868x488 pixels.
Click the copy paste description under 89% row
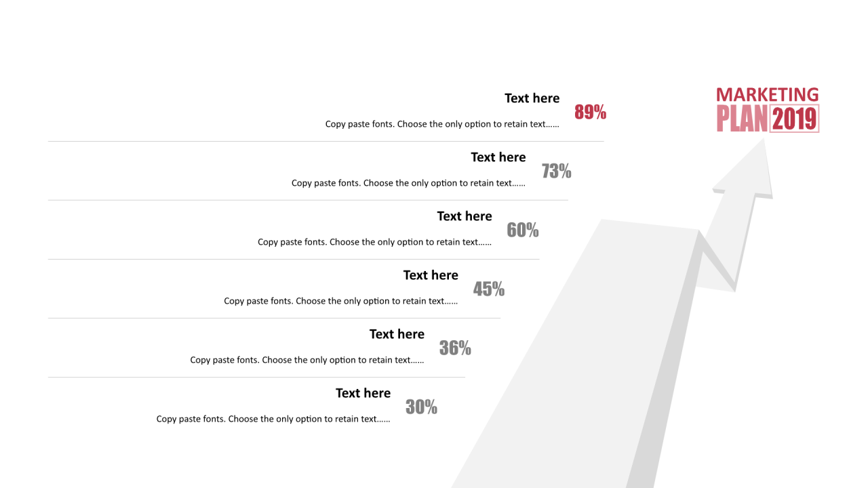tap(442, 125)
